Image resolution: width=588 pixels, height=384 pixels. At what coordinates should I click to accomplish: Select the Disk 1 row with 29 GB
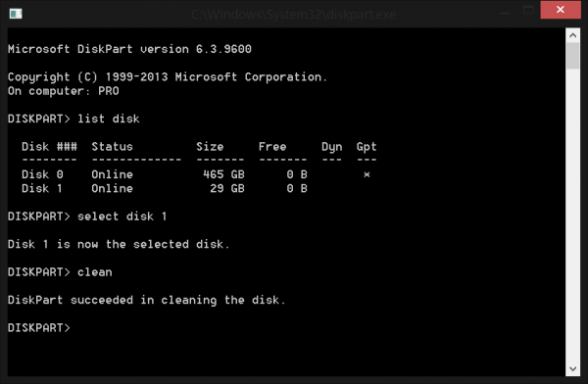[x=165, y=189]
